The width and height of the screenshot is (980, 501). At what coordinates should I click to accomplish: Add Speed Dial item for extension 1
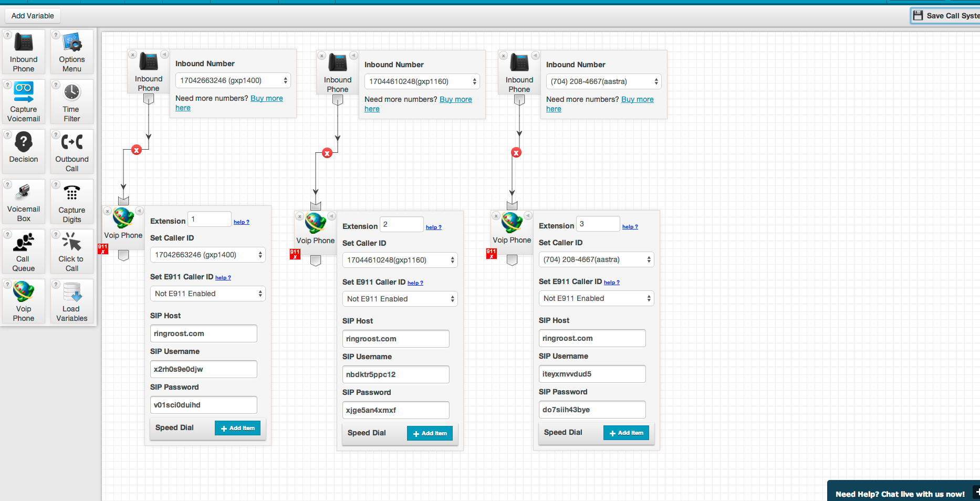(x=237, y=428)
